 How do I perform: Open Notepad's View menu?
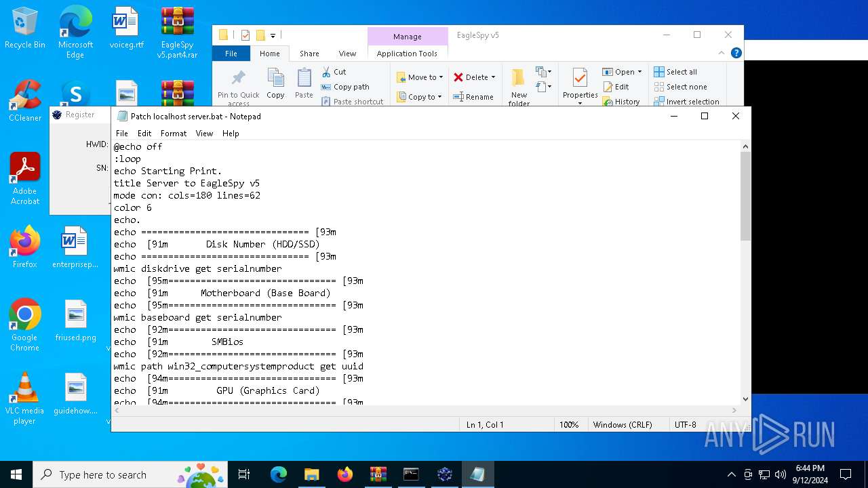(204, 134)
